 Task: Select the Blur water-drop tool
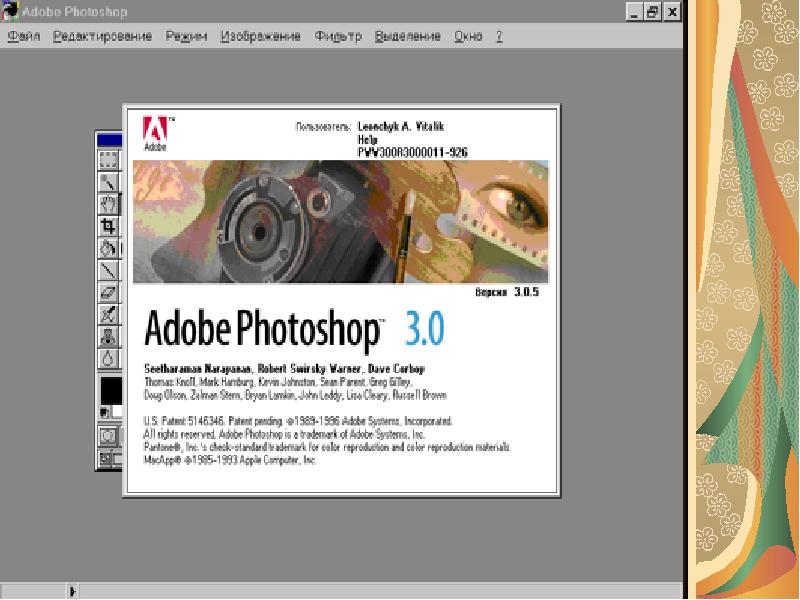tap(109, 359)
